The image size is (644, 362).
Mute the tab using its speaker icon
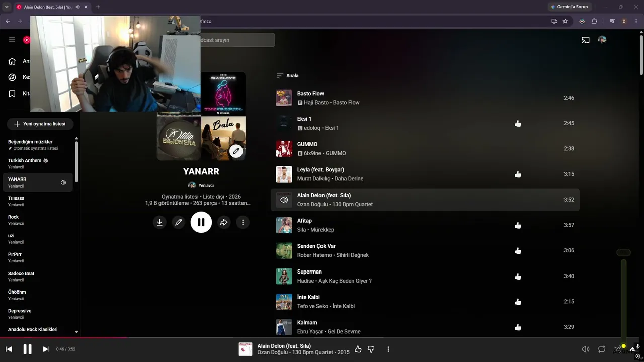click(x=77, y=7)
